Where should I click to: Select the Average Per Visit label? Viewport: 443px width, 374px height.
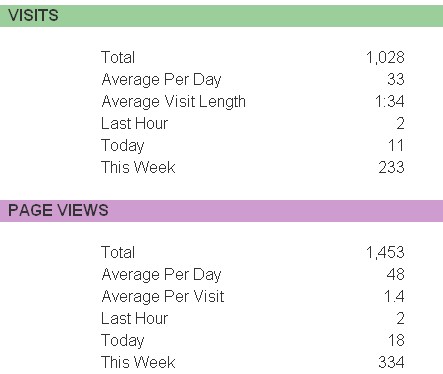(163, 296)
